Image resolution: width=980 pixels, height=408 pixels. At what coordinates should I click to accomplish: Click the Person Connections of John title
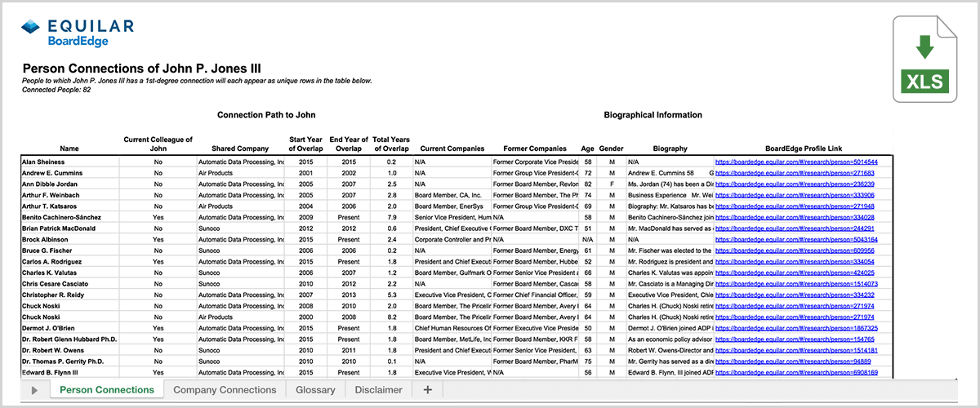pyautogui.click(x=142, y=69)
